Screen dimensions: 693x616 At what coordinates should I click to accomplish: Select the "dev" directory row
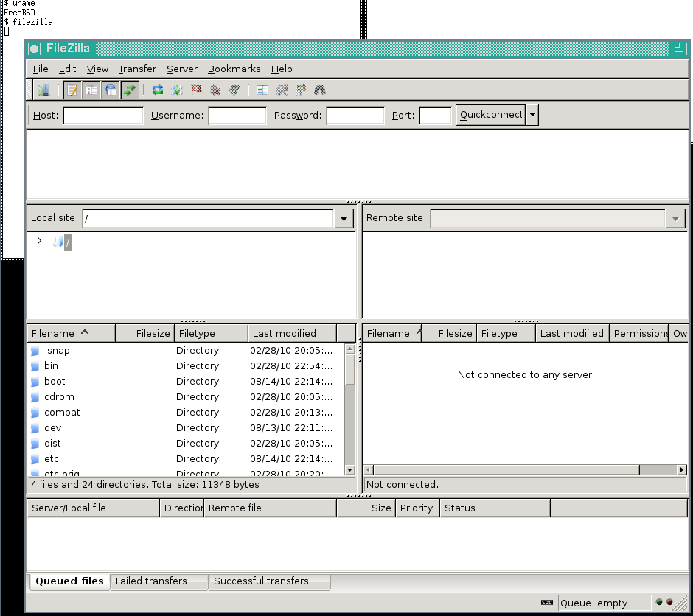point(186,427)
